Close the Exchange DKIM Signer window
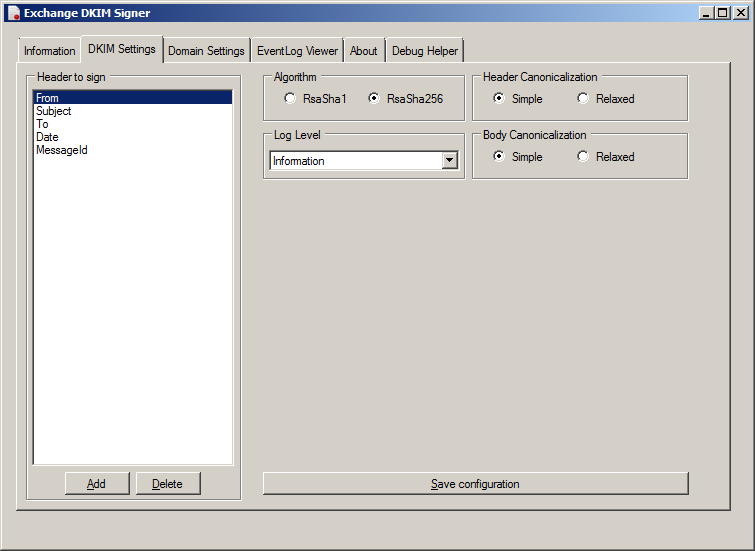Viewport: 755px width, 551px height. tap(741, 13)
